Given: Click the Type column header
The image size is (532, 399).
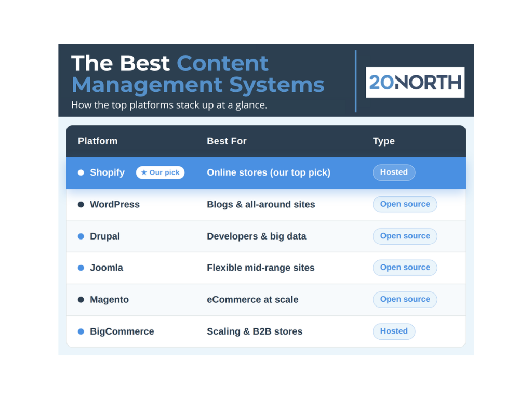Looking at the screenshot, I should tap(384, 141).
